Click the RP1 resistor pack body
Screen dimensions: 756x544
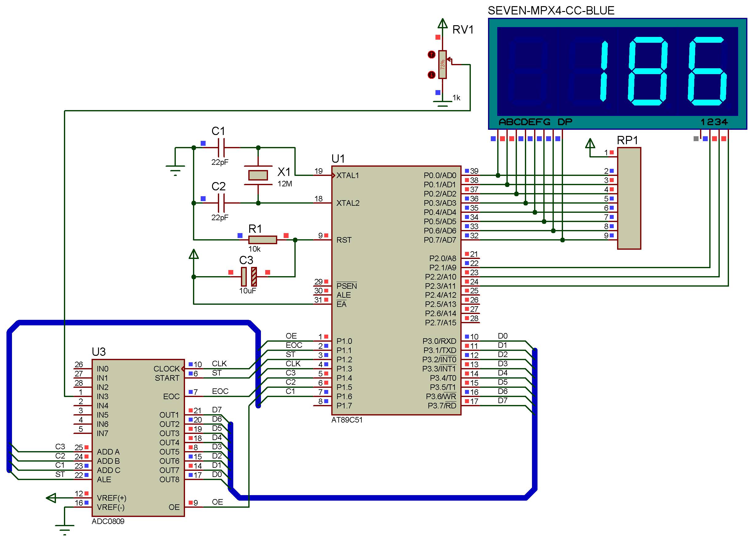(629, 198)
